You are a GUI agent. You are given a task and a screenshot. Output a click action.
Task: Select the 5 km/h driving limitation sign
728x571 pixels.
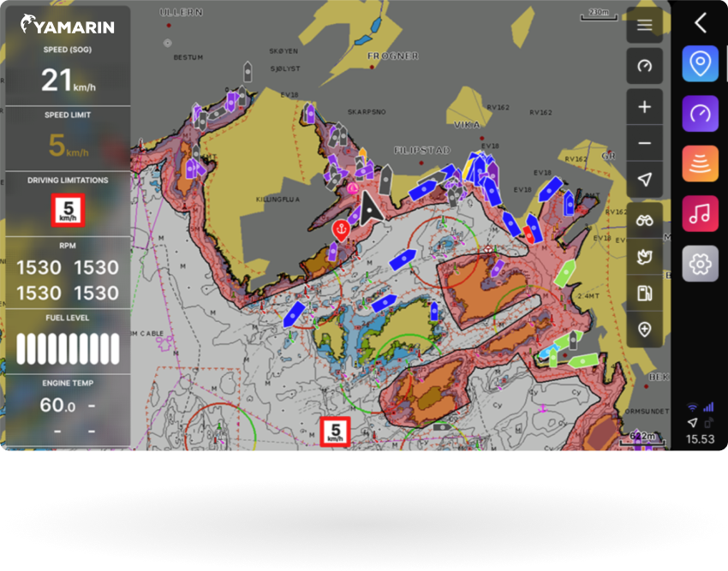coord(68,211)
